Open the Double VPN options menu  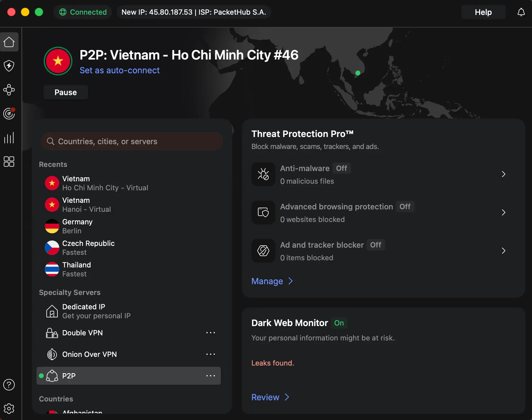point(211,333)
